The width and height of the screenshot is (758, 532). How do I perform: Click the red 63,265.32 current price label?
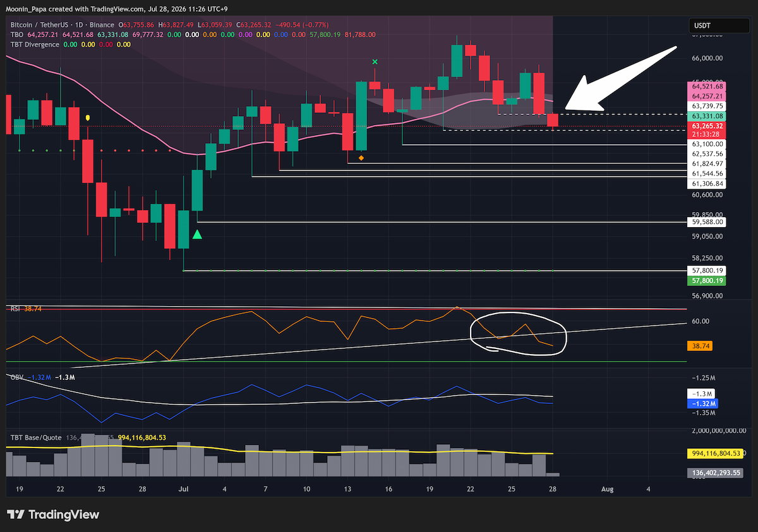click(x=707, y=126)
